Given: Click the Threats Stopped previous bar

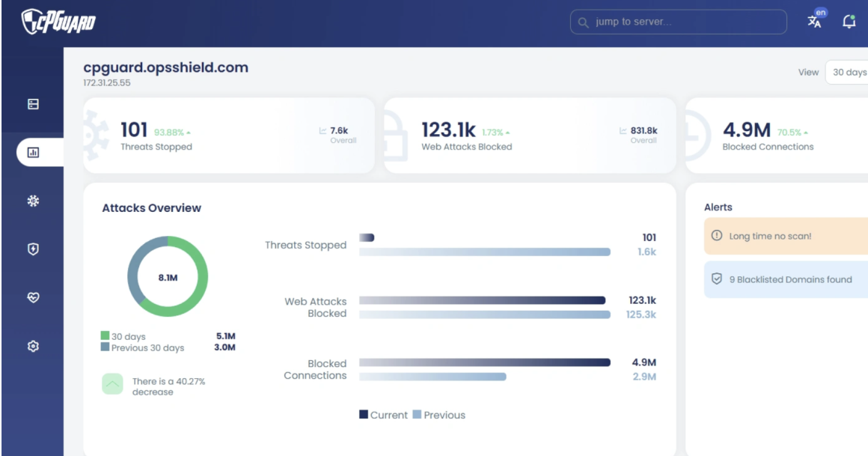Looking at the screenshot, I should coord(484,252).
